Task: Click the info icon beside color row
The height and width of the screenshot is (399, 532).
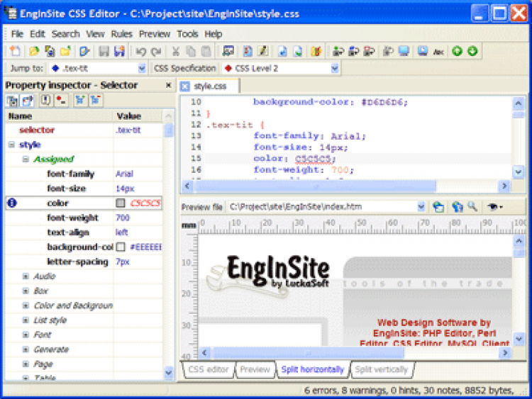Action: (12, 203)
